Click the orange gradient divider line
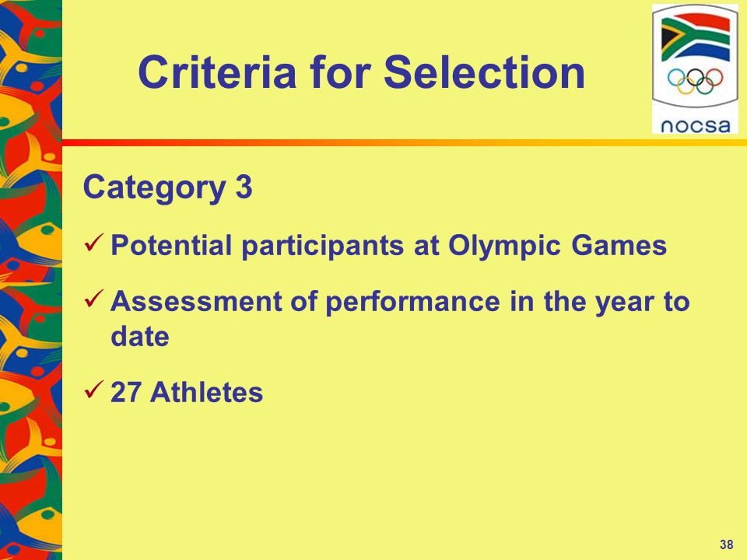This screenshot has width=747, height=560. [405, 143]
